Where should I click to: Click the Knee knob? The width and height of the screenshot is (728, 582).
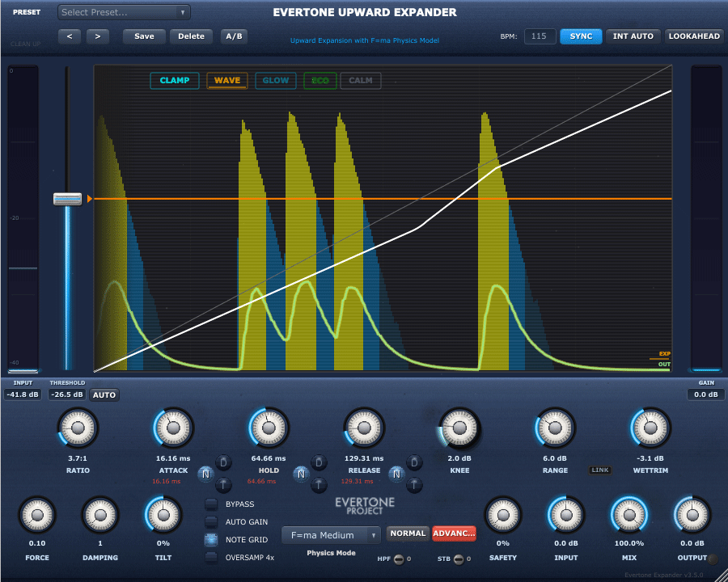[459, 428]
